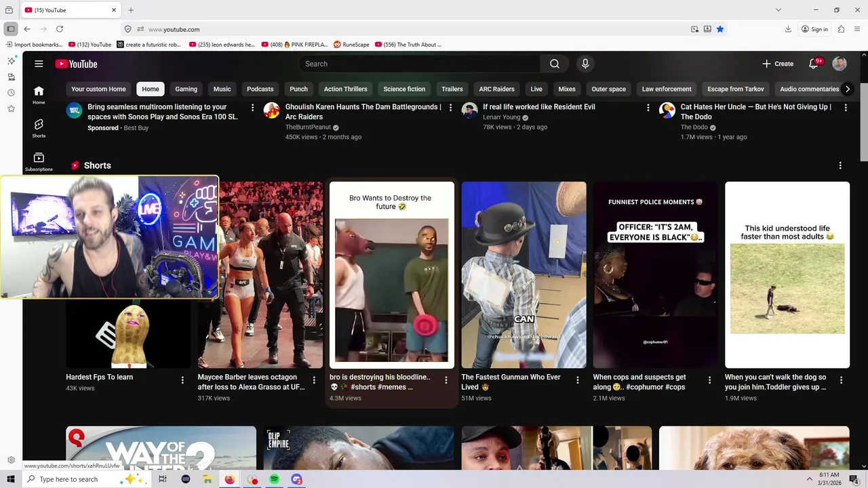
Task: Open The Truth About bookmark
Action: (x=408, y=45)
